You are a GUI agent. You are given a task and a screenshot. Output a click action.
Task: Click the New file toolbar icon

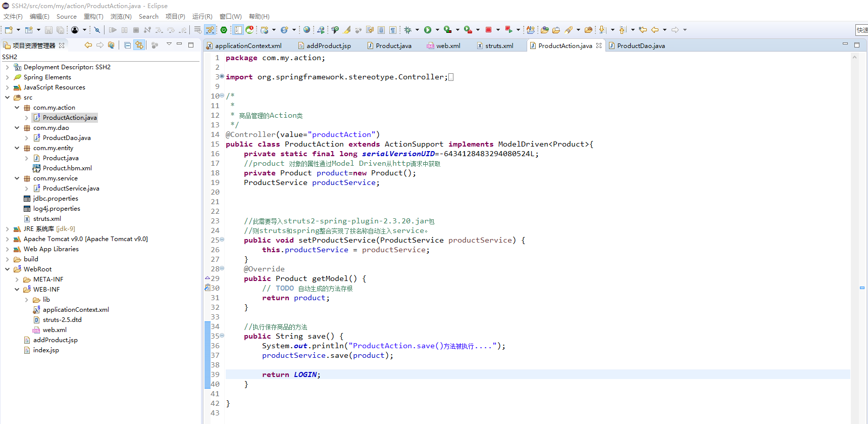(x=9, y=30)
